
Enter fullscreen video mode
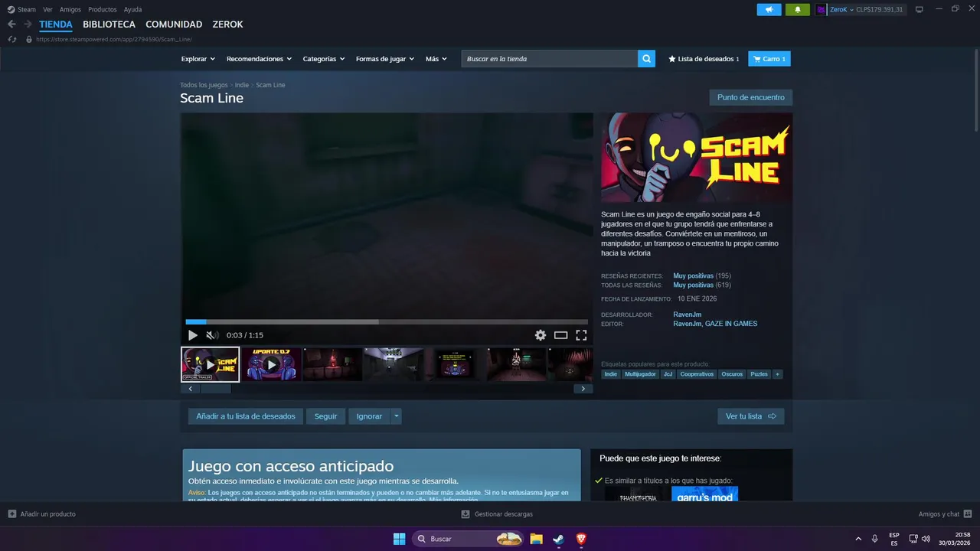(x=581, y=335)
